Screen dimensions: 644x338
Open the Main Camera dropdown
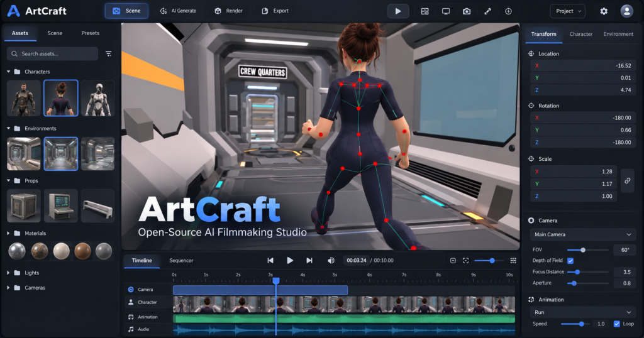[582, 234]
